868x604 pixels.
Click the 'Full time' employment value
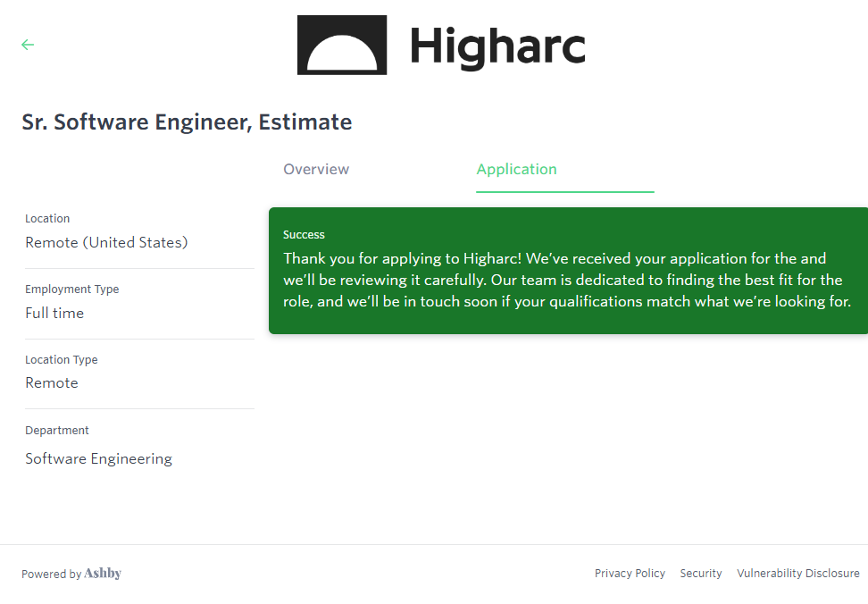[54, 313]
